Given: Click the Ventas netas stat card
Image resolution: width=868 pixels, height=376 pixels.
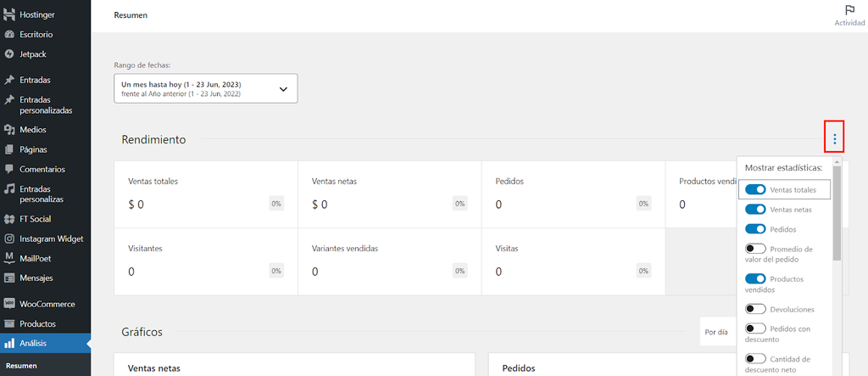Looking at the screenshot, I should 389,194.
